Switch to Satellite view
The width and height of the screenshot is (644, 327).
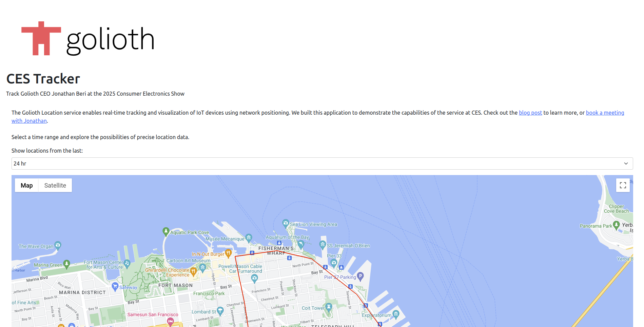tap(55, 186)
